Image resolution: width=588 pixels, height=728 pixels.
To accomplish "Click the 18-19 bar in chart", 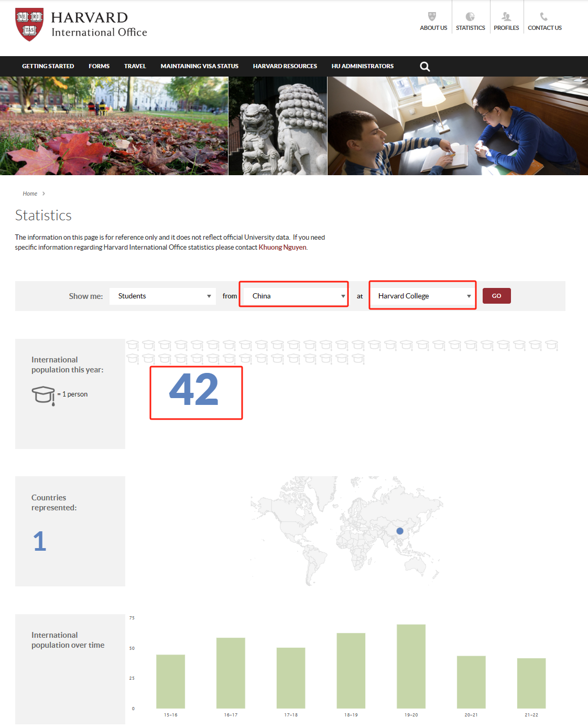I will (351, 671).
